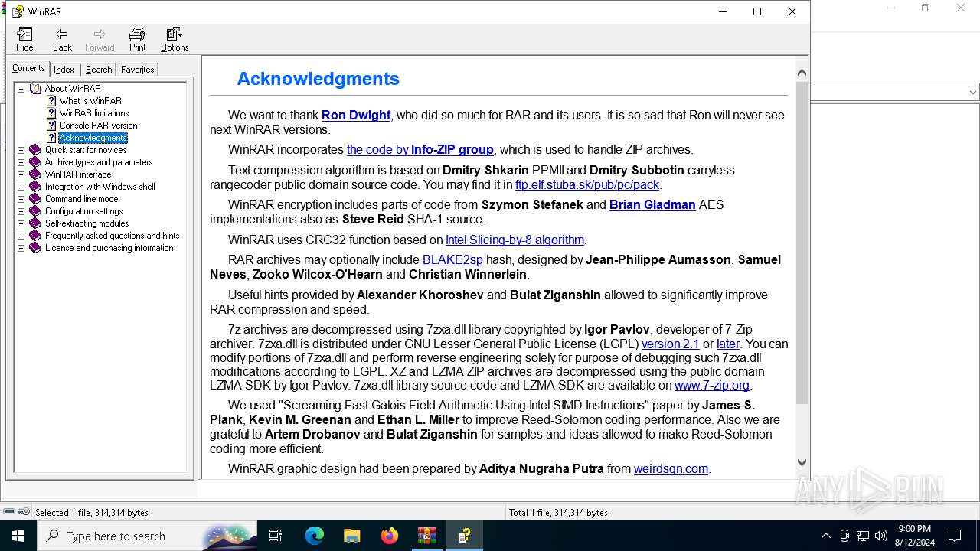Click the What is WinRAR page icon
This screenshot has height=551, width=980.
click(x=51, y=101)
